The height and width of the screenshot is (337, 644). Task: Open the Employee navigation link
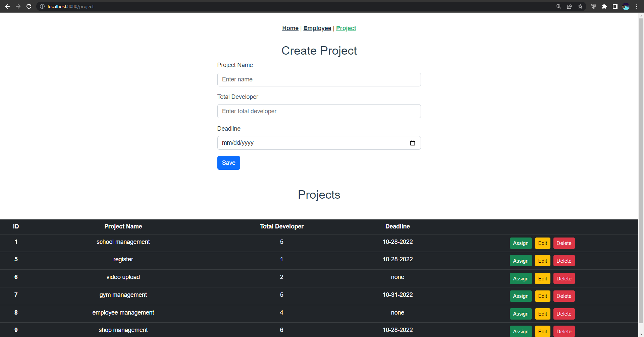click(x=317, y=28)
